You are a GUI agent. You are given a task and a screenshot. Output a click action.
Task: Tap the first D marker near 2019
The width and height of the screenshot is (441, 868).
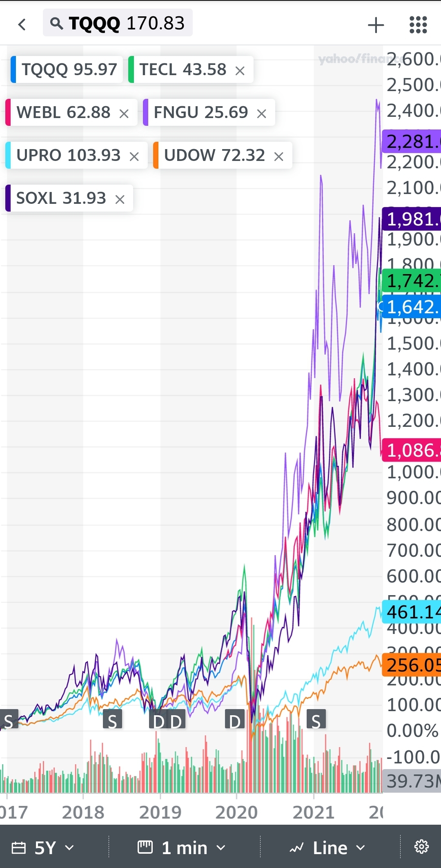click(x=158, y=719)
